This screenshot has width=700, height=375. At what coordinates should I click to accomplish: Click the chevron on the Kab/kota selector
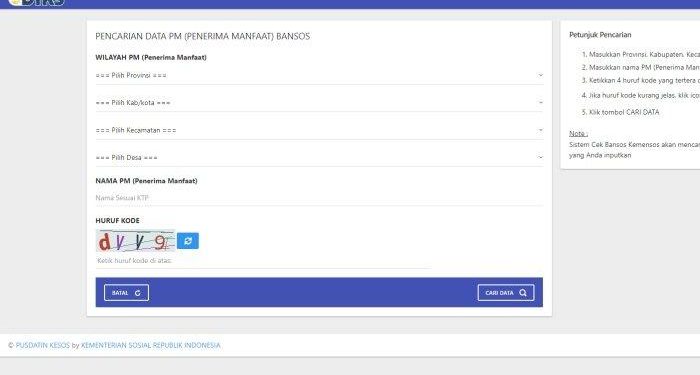click(540, 103)
